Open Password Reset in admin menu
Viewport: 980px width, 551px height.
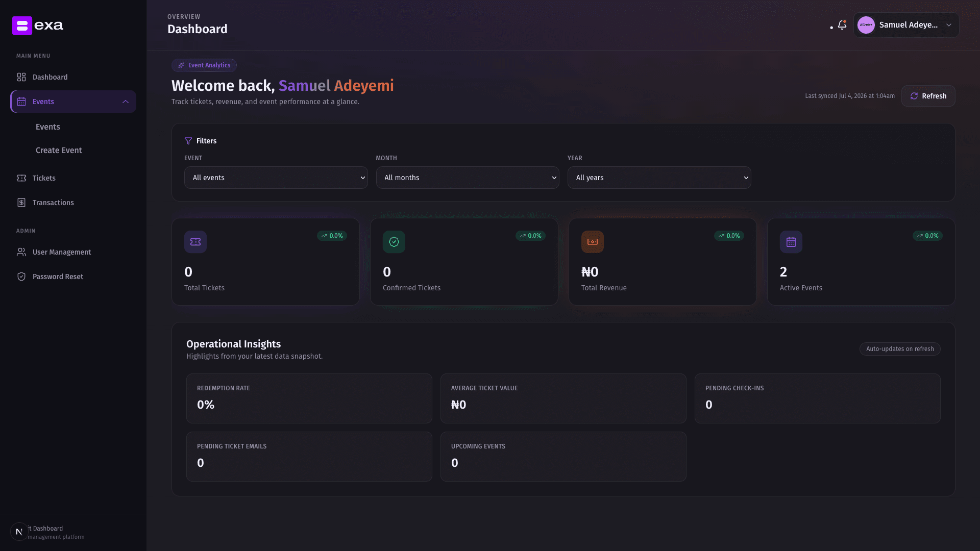click(x=73, y=277)
